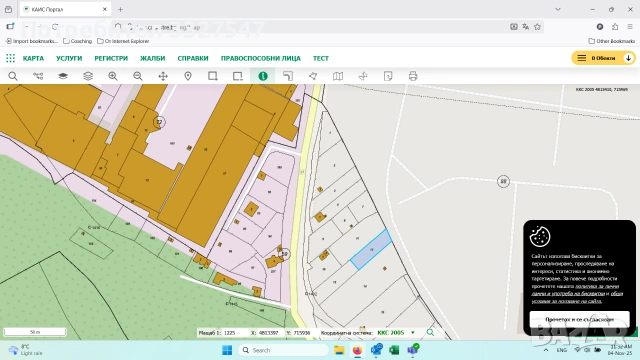Open the weather widget showing Light rain

[25, 350]
